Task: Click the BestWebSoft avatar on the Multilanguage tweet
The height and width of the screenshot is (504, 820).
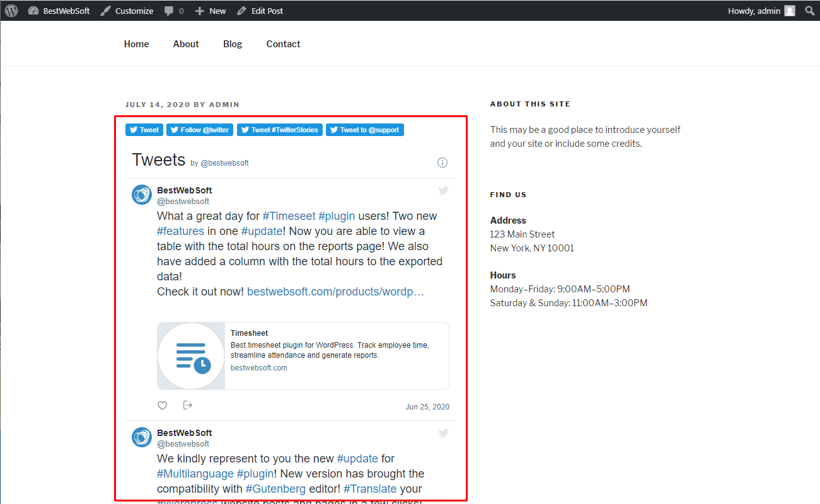Action: pos(142,437)
